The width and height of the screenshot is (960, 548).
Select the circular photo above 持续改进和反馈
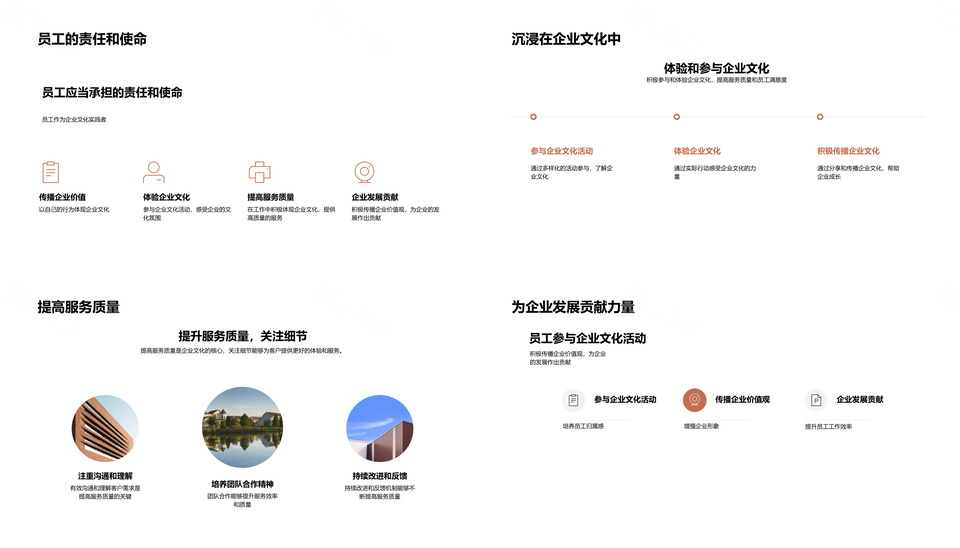coord(379,428)
